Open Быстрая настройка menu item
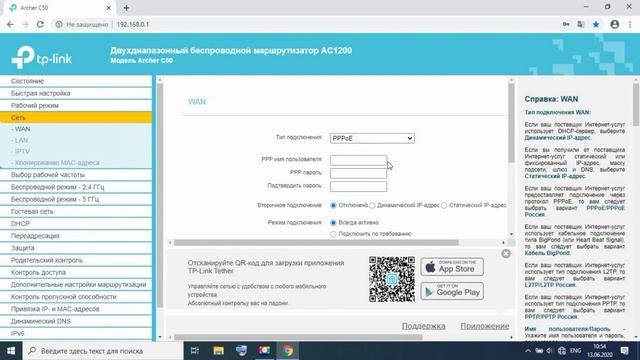This screenshot has height=360, width=640. click(76, 93)
